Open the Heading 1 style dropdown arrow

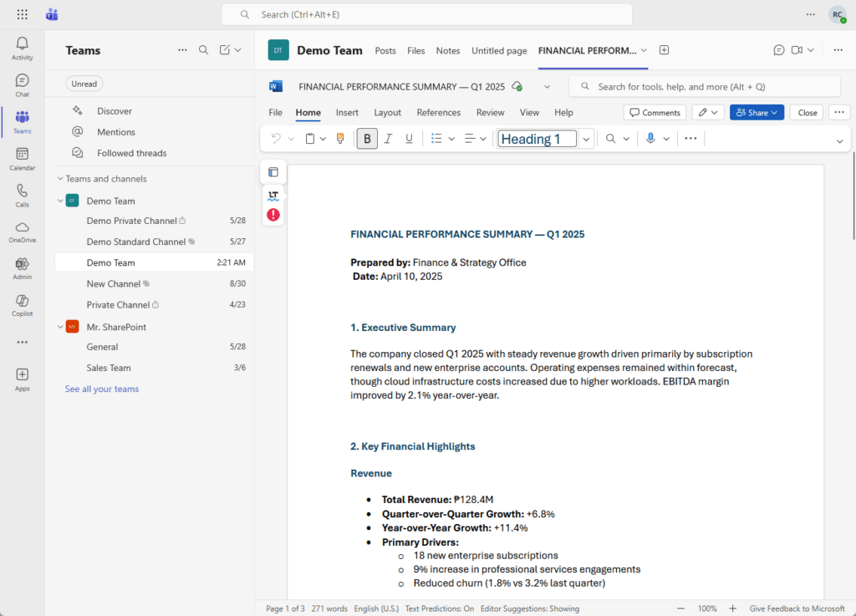pyautogui.click(x=586, y=139)
